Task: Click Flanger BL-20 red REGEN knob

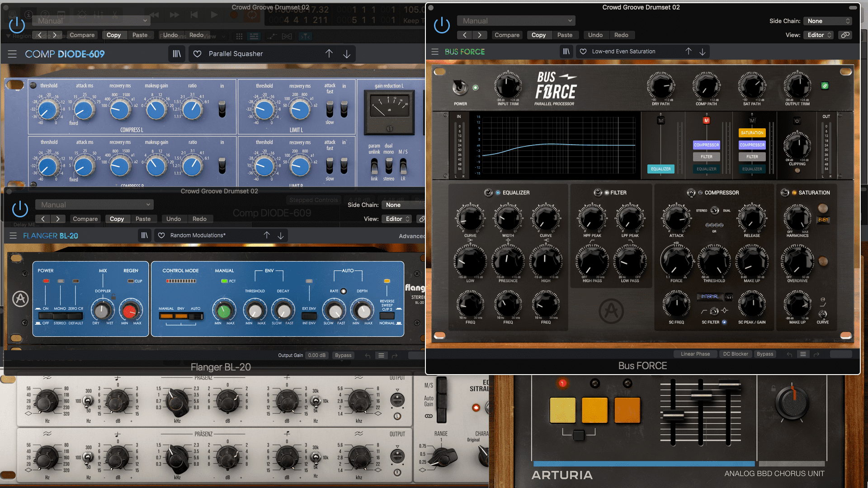Action: (130, 310)
